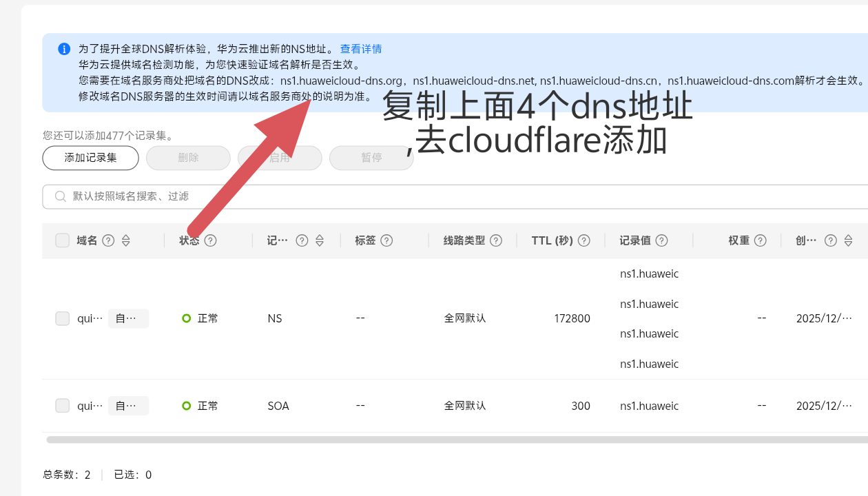Click the 删除 button
Screen dimensions: 868x496
[188, 158]
